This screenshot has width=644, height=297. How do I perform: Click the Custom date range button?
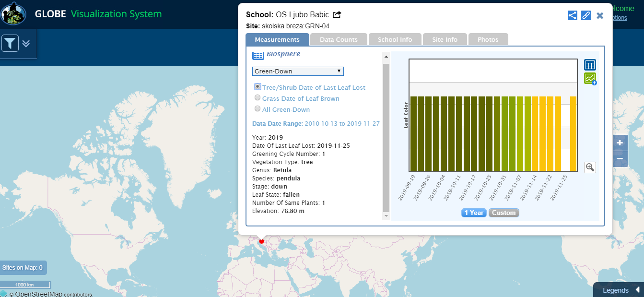pyautogui.click(x=503, y=213)
